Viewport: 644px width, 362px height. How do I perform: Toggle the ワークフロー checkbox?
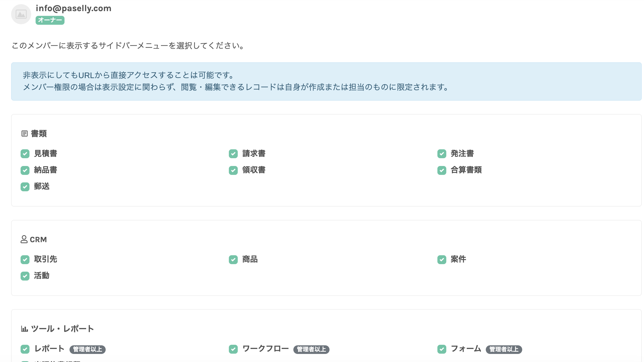pyautogui.click(x=233, y=349)
